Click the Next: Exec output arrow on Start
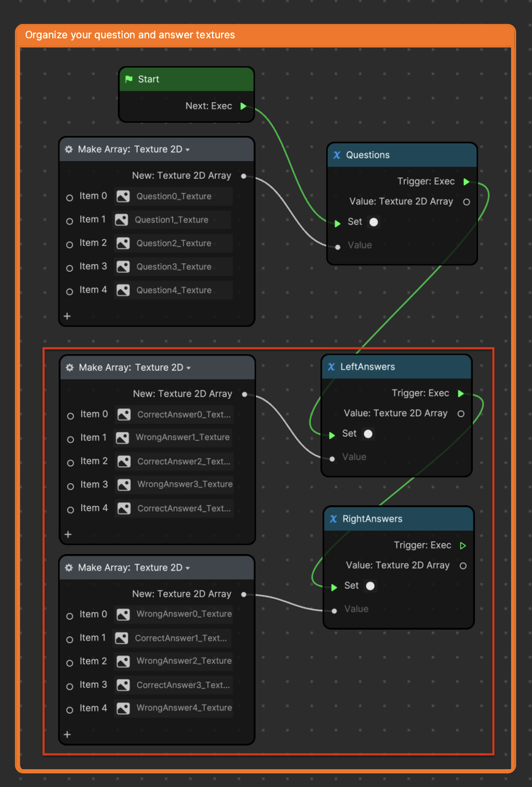The width and height of the screenshot is (532, 787). point(243,106)
